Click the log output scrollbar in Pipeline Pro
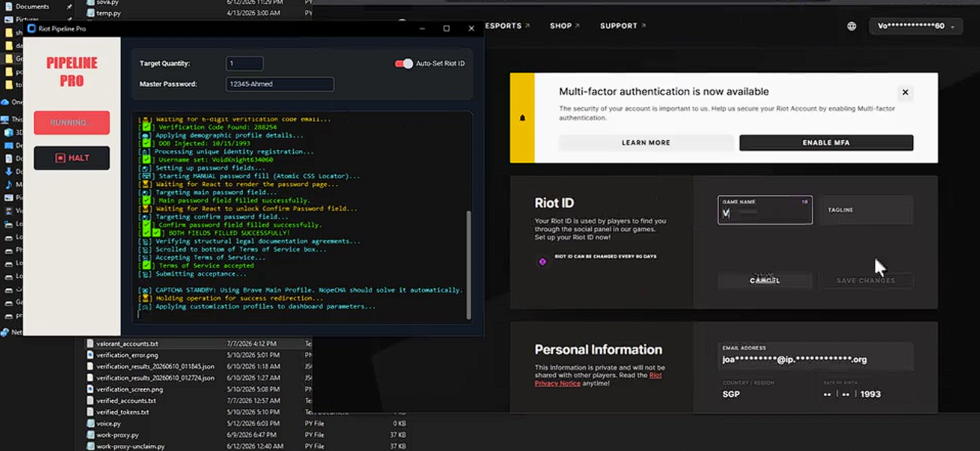This screenshot has width=980, height=451. coord(468,264)
